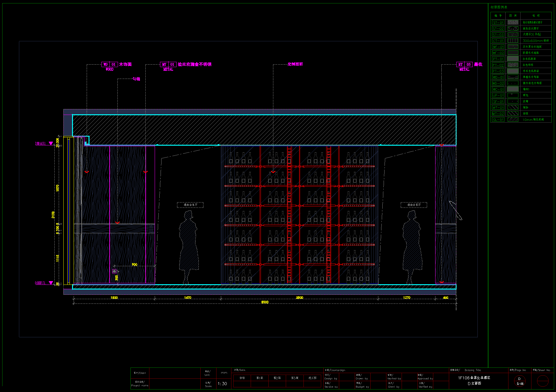Screen dimensions: 556x392
Task: Click the D elevation page number circle
Action: tap(519, 381)
